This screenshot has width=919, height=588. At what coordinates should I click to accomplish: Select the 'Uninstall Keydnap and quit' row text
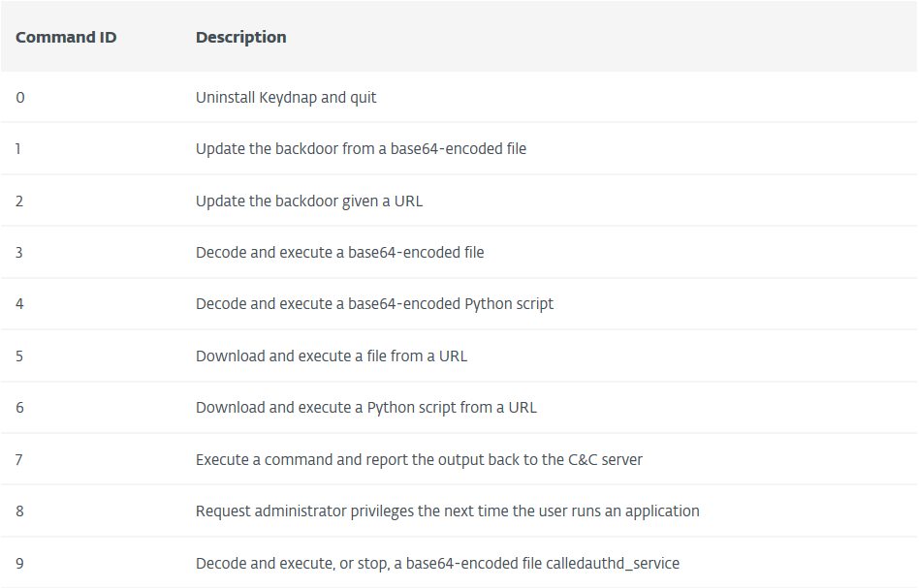pyautogui.click(x=286, y=98)
